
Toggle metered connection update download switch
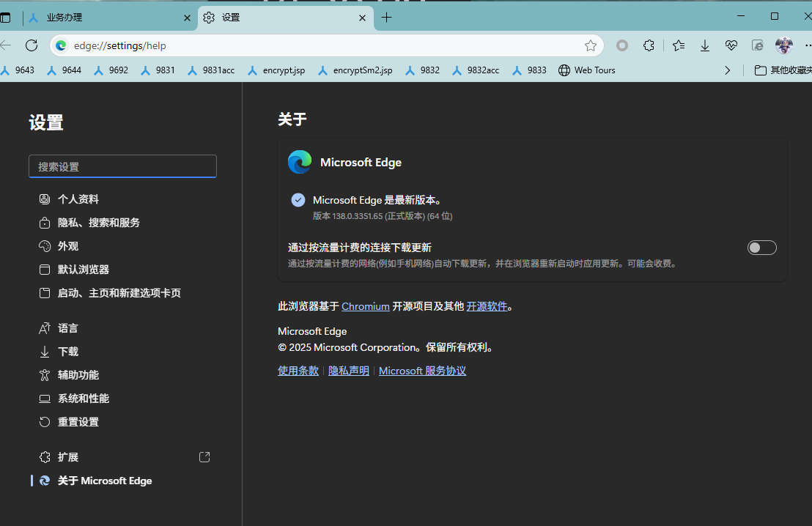click(761, 248)
